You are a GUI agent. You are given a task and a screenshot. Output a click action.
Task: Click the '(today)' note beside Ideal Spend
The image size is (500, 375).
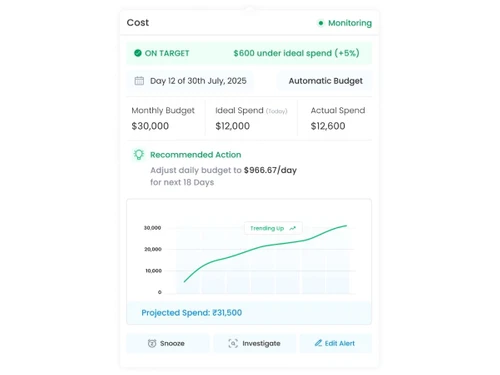(277, 111)
